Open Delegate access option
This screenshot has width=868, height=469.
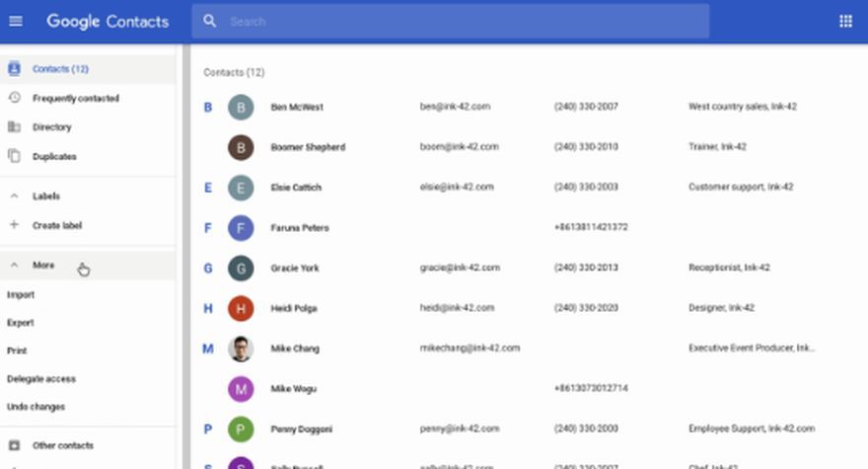(41, 379)
